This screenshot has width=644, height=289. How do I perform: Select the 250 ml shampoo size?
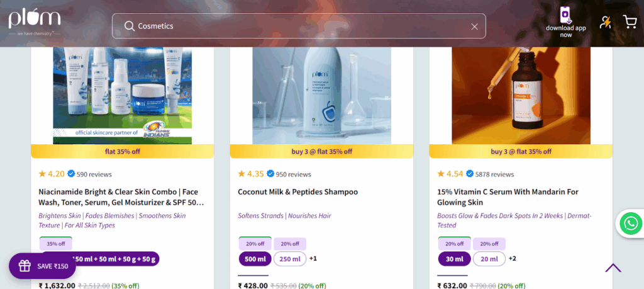pos(290,259)
